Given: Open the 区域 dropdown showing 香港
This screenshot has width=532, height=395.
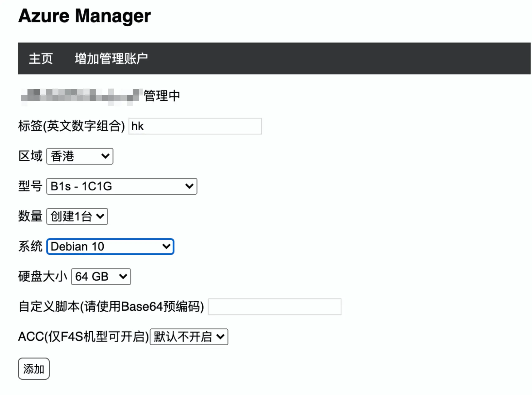Looking at the screenshot, I should tap(80, 156).
